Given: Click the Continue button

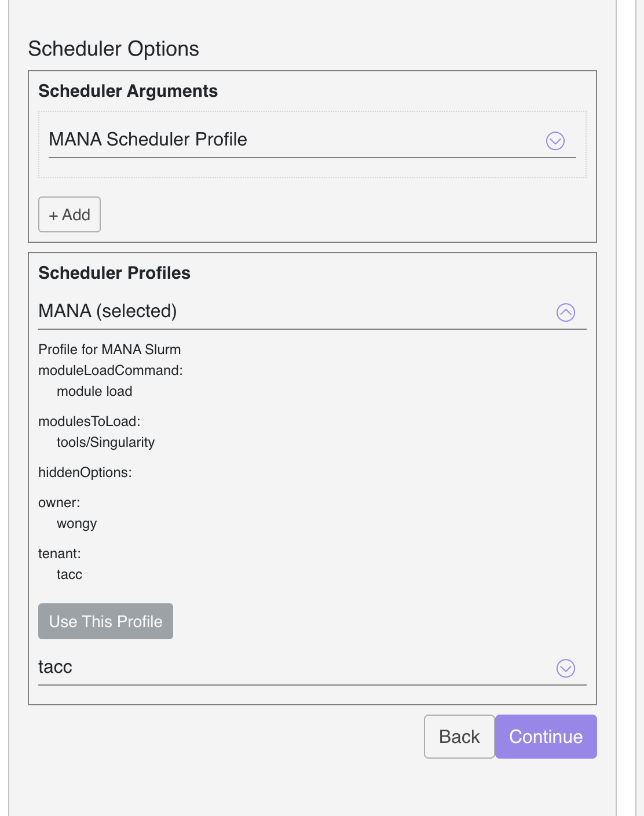Looking at the screenshot, I should (545, 737).
